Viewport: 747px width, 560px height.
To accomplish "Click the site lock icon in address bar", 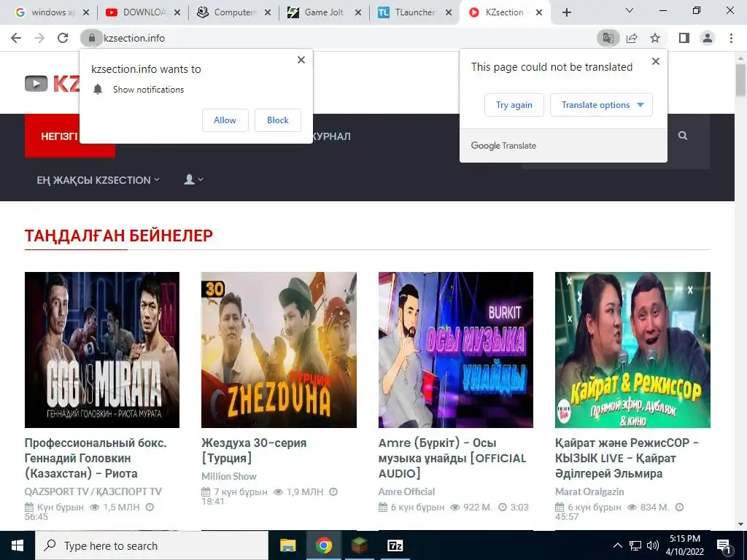I will pyautogui.click(x=91, y=38).
